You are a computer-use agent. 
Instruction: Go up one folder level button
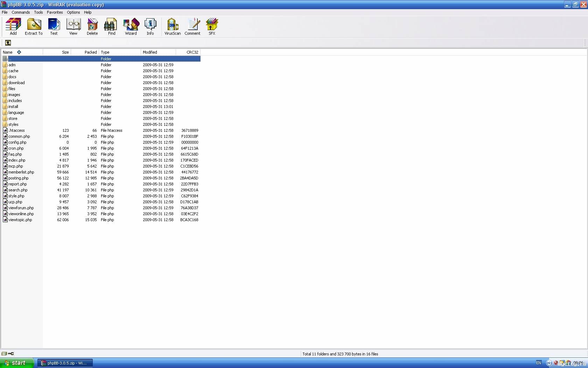pos(8,43)
